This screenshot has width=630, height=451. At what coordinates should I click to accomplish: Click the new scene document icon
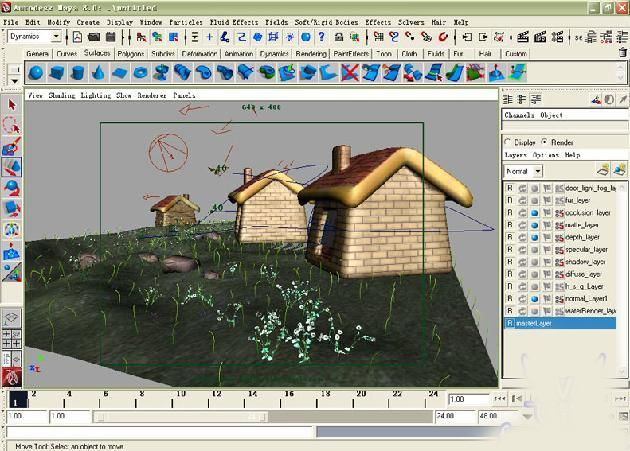(x=77, y=37)
